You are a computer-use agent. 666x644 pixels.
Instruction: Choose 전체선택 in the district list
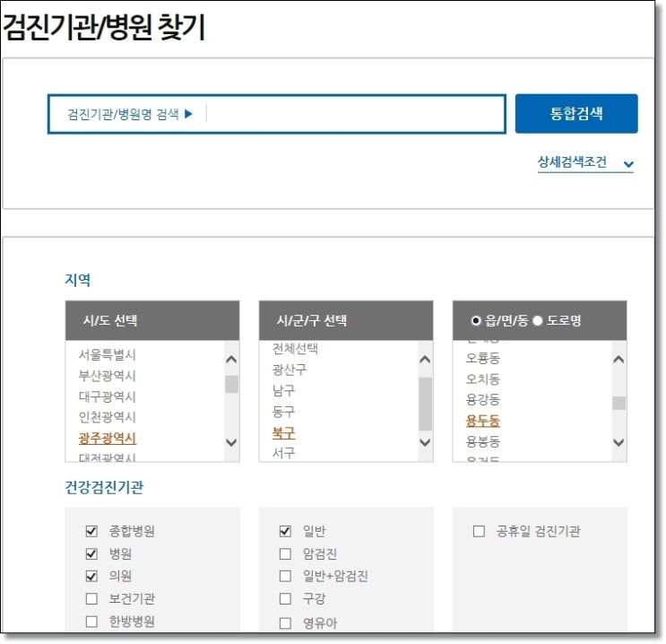pos(295,349)
